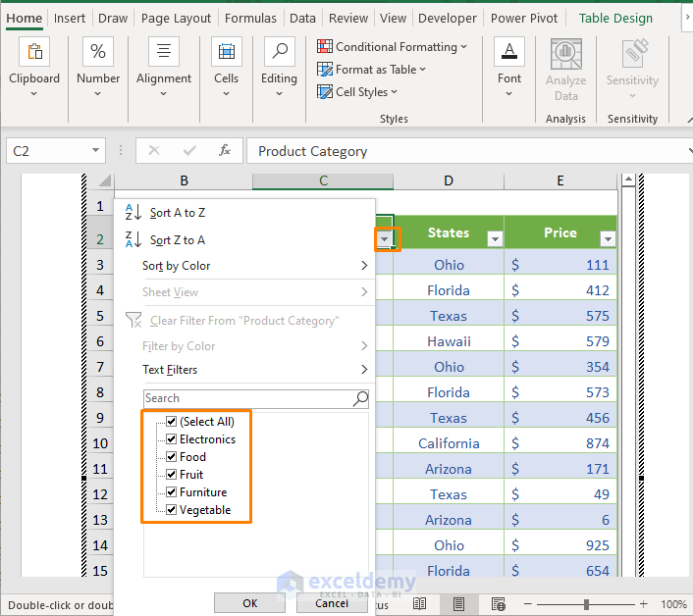Click the insert function fx icon
693x616 pixels.
coord(225,151)
